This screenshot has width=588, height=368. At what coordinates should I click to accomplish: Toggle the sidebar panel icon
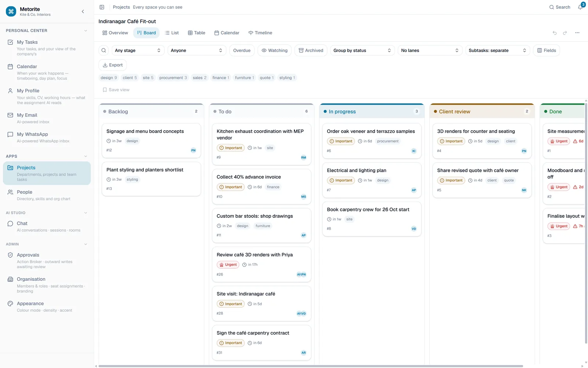[102, 7]
